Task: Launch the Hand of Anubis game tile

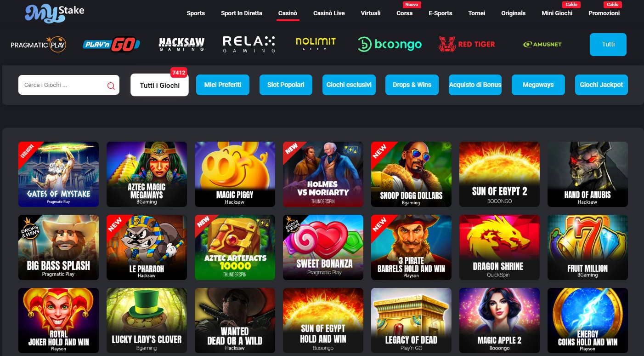Action: 588,174
